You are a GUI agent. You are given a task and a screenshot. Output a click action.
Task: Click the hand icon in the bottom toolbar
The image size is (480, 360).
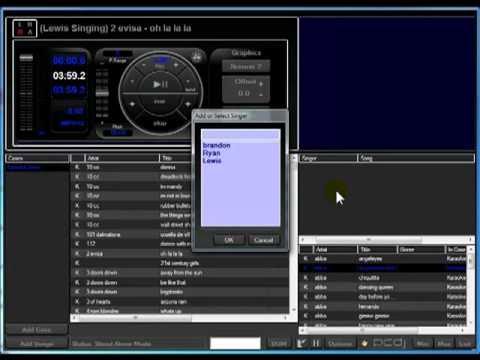[x=364, y=343]
